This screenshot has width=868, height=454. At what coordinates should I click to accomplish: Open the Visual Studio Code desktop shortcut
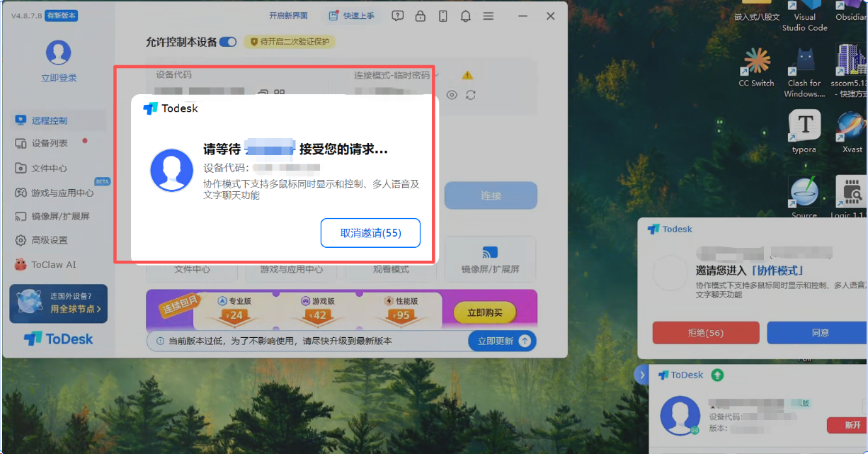(804, 16)
